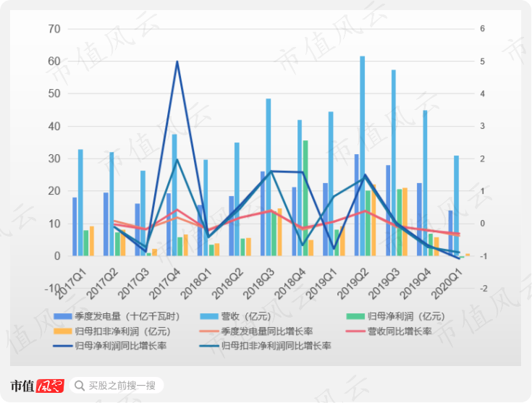The height and width of the screenshot is (403, 532).
Task: Click the right axis value -2
Action: tap(484, 289)
